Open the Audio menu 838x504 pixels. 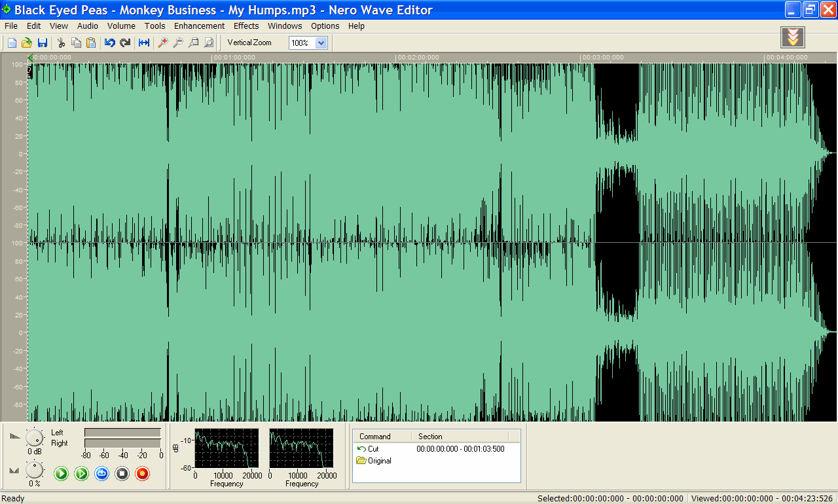point(88,26)
